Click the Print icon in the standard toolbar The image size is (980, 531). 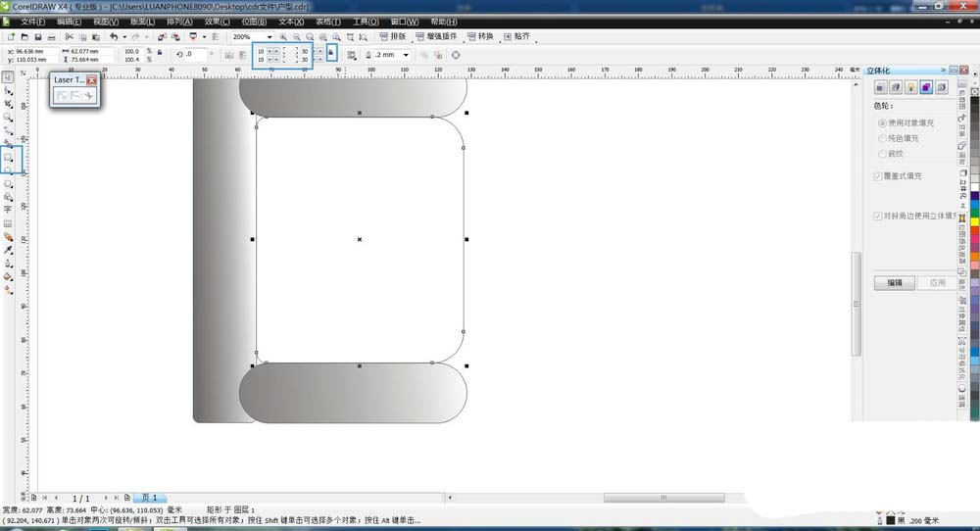(51, 37)
